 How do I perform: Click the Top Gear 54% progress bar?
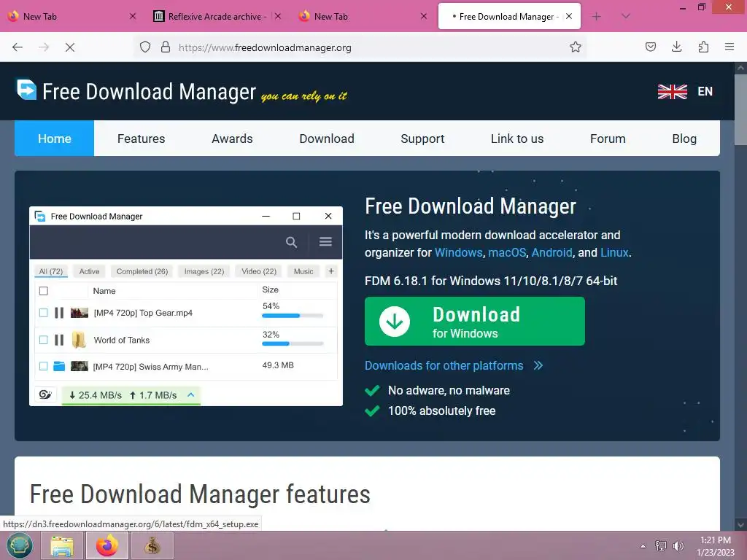point(293,316)
